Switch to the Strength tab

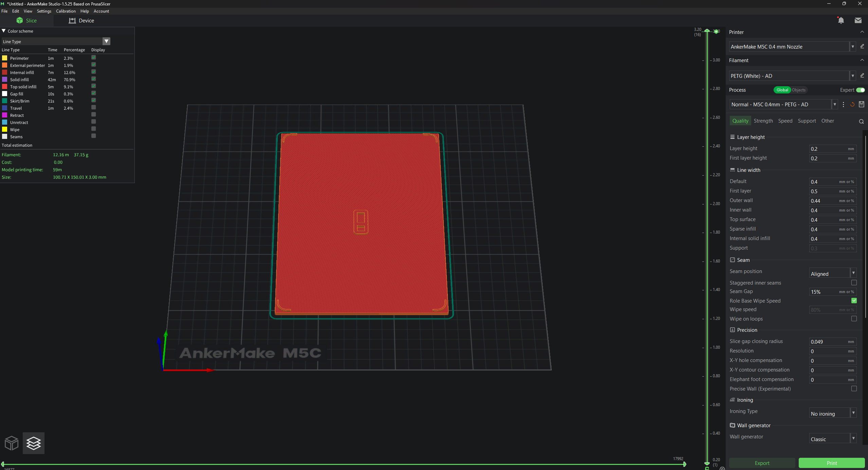[763, 121]
